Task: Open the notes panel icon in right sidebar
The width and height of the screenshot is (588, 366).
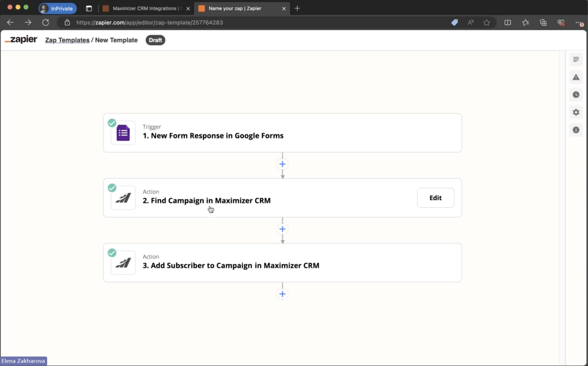Action: [576, 59]
